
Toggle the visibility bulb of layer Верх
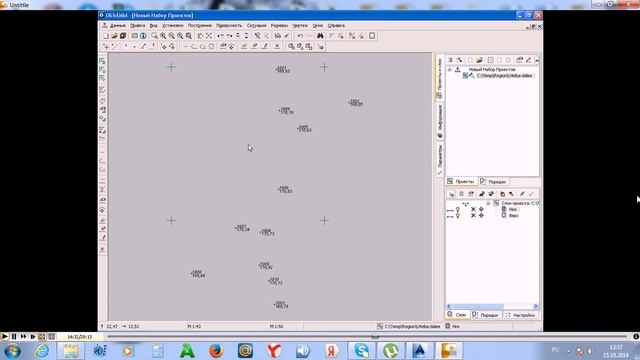458,216
